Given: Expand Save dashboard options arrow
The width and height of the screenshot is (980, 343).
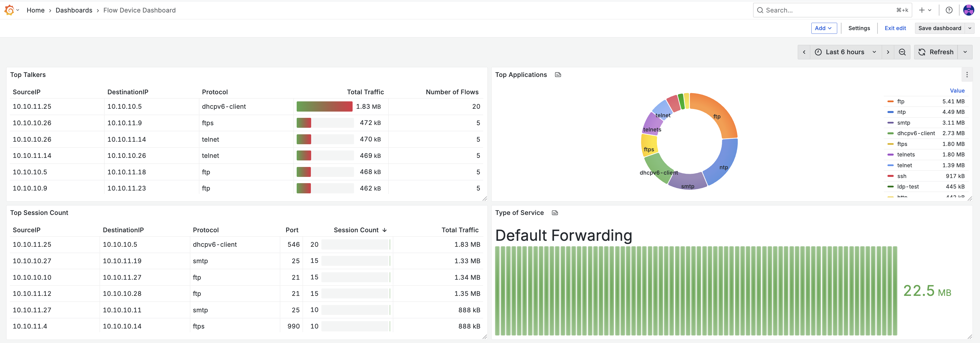Looking at the screenshot, I should click(x=969, y=28).
